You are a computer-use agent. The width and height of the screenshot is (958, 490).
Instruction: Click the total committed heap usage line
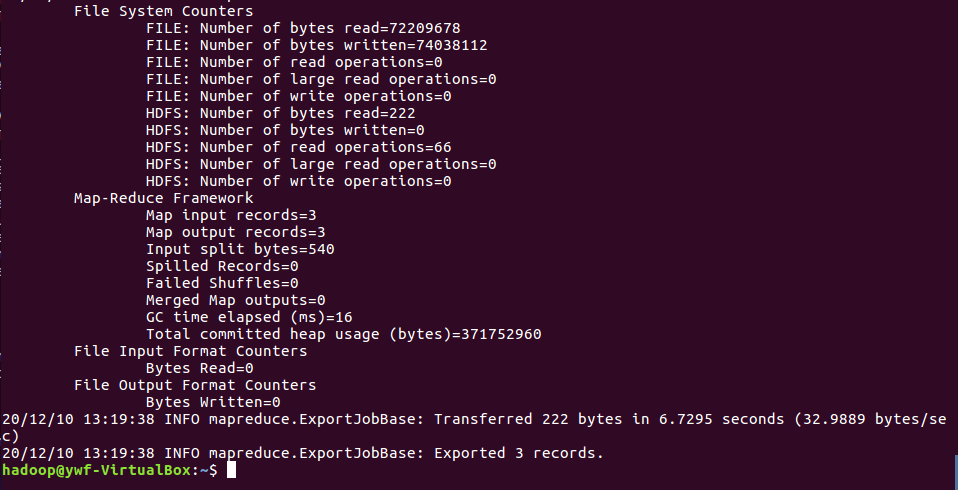[344, 334]
